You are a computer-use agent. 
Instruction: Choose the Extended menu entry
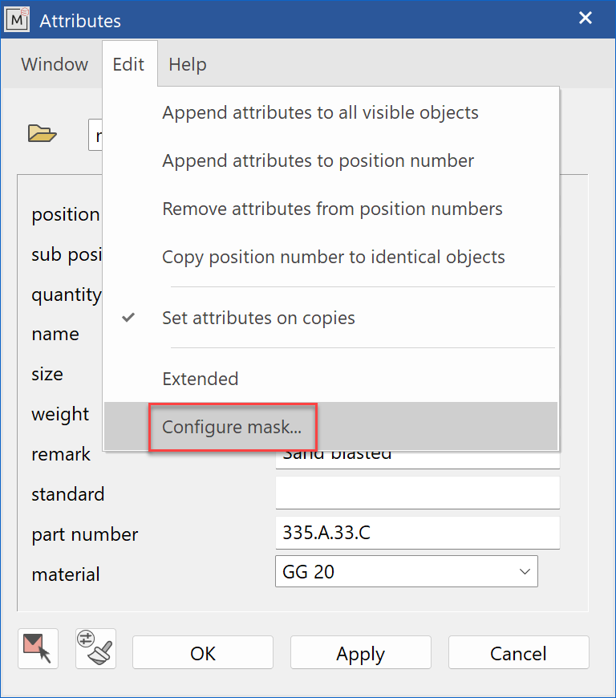pyautogui.click(x=331, y=379)
